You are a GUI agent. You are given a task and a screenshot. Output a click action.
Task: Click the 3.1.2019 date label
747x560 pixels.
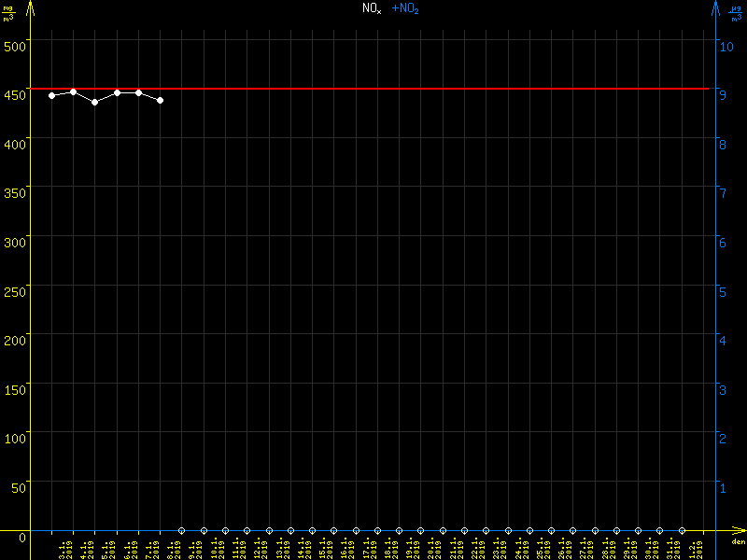(x=64, y=546)
